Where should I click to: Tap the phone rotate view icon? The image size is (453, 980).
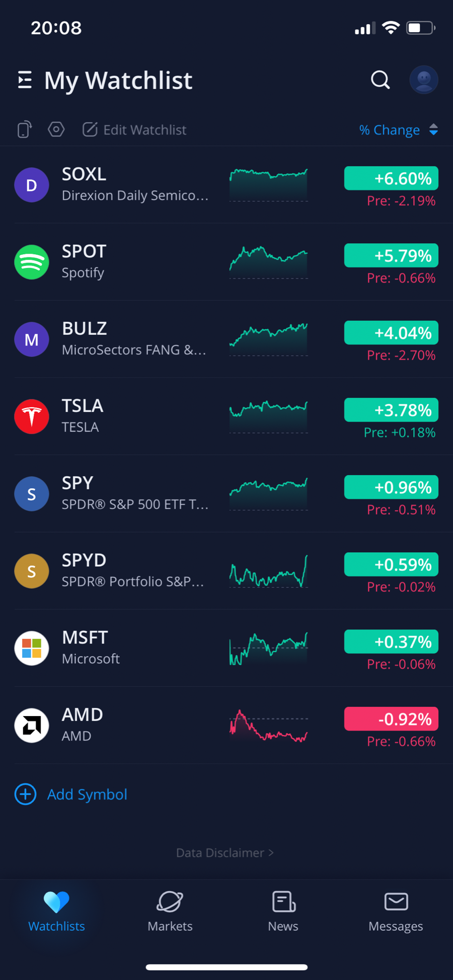click(24, 129)
